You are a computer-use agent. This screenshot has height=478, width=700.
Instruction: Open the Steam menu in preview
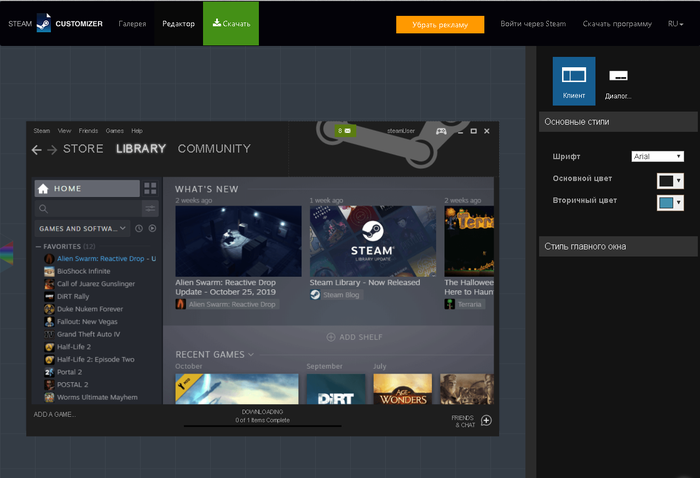click(x=42, y=131)
